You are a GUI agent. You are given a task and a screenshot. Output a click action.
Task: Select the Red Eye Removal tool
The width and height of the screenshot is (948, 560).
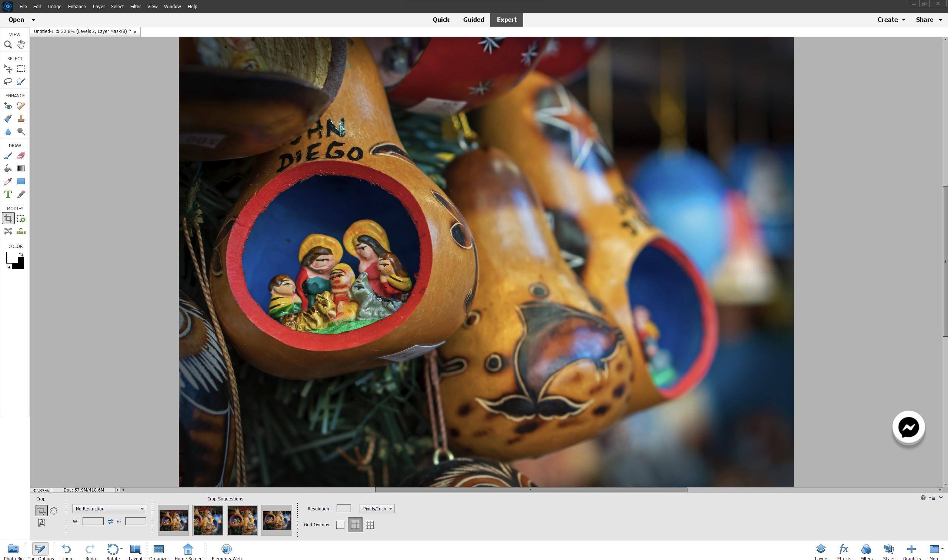pyautogui.click(x=8, y=106)
